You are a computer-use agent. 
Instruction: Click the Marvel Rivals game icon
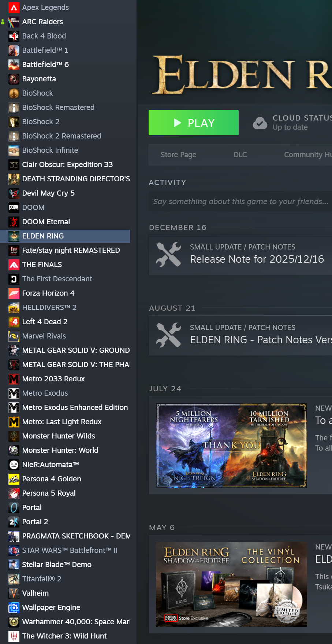14,336
